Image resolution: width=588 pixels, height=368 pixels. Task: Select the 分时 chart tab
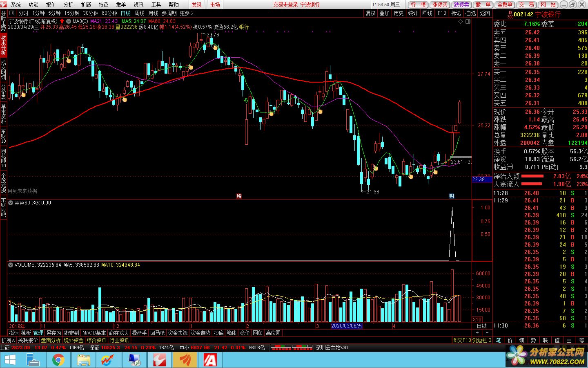[x=24, y=13]
